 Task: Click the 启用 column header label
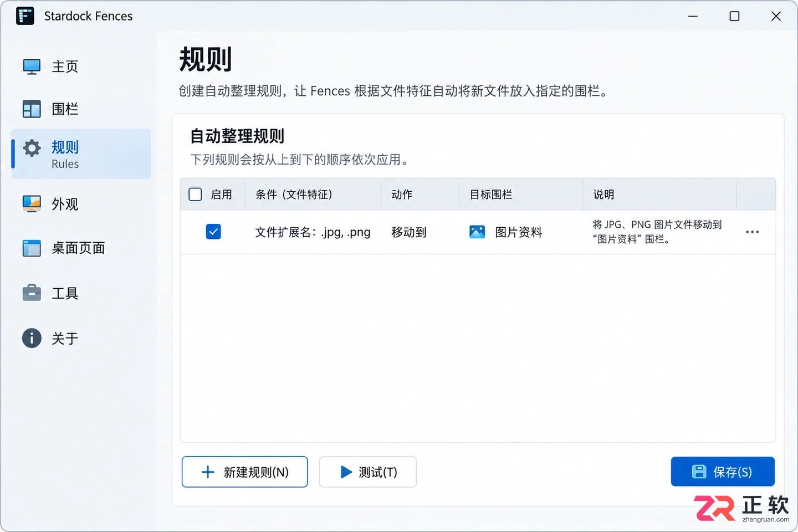tap(222, 195)
